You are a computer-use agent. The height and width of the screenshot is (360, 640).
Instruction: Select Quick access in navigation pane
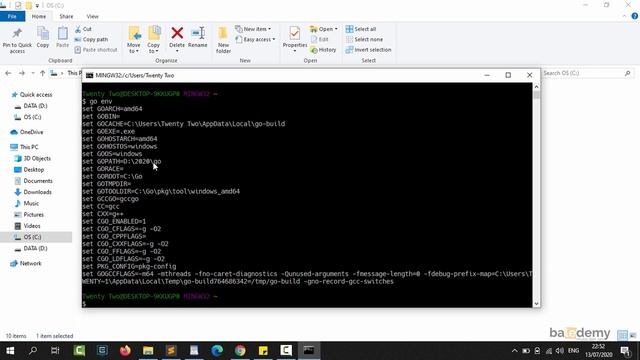[32, 95]
